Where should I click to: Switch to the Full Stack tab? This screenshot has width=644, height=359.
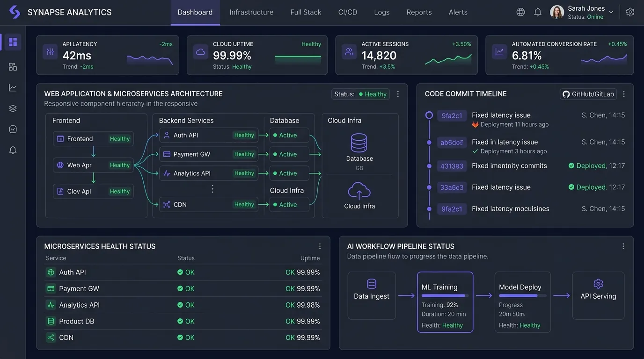coord(306,12)
